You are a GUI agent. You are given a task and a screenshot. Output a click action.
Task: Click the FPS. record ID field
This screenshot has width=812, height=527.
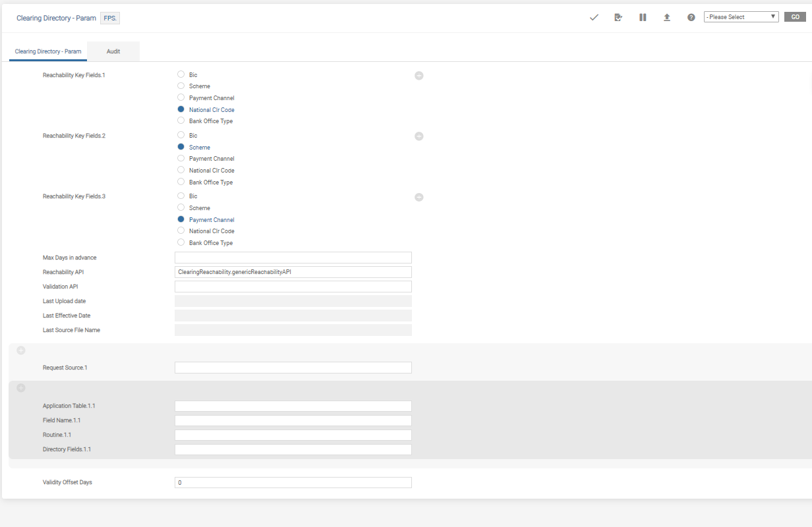pyautogui.click(x=110, y=18)
